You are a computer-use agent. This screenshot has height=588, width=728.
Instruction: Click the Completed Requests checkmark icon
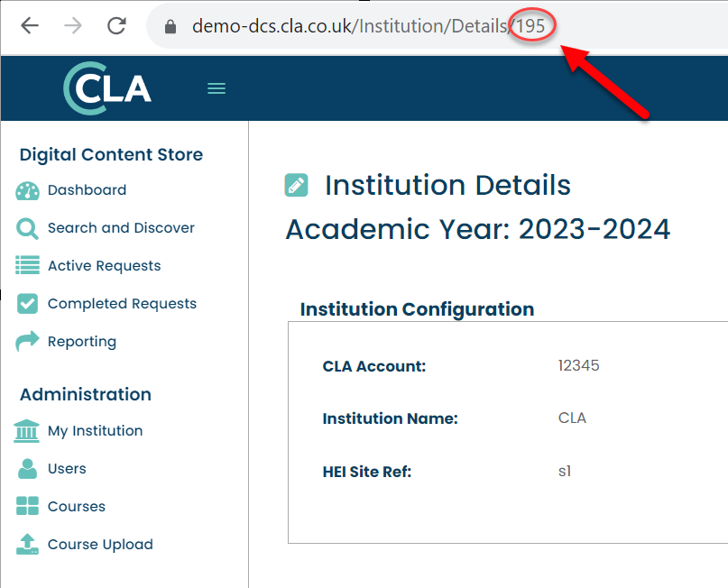27,304
